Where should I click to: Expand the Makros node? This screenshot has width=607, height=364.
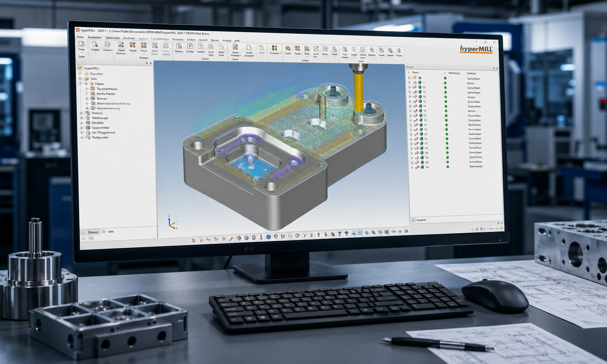point(82,113)
